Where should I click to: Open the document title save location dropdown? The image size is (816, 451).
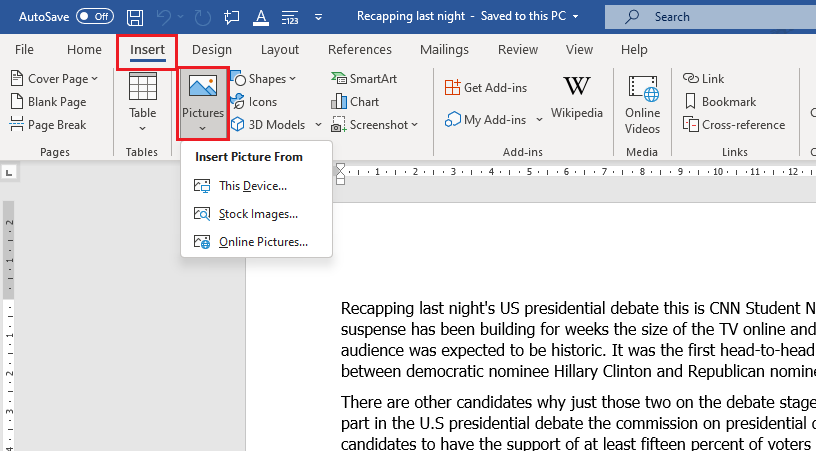575,17
